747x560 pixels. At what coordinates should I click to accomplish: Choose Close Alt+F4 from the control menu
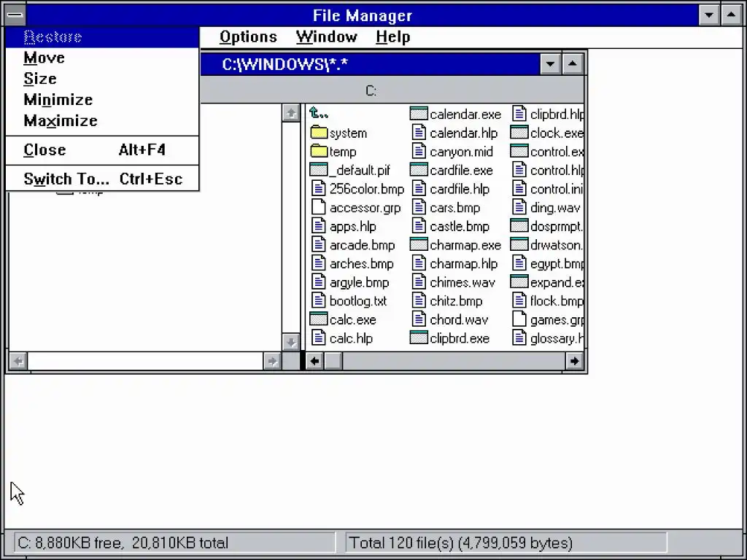coord(102,150)
